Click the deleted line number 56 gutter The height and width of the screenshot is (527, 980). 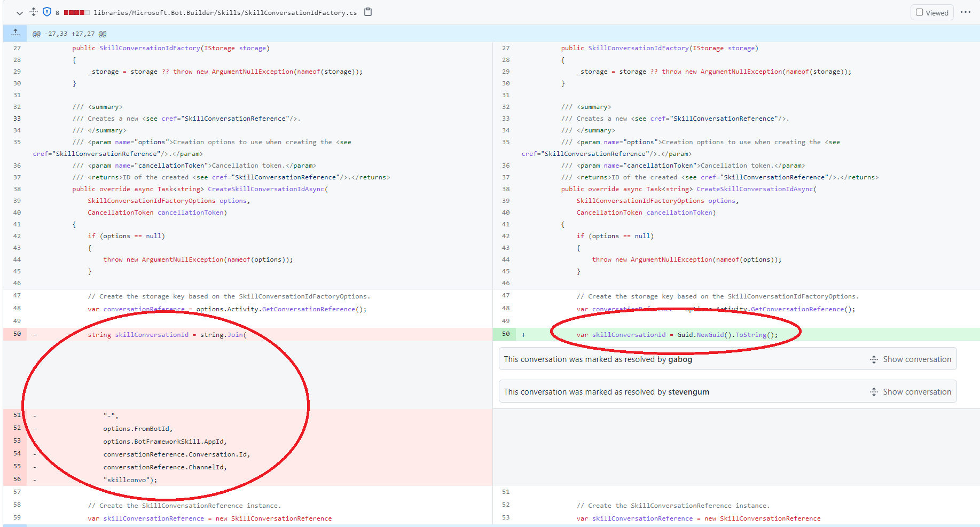[x=17, y=479]
